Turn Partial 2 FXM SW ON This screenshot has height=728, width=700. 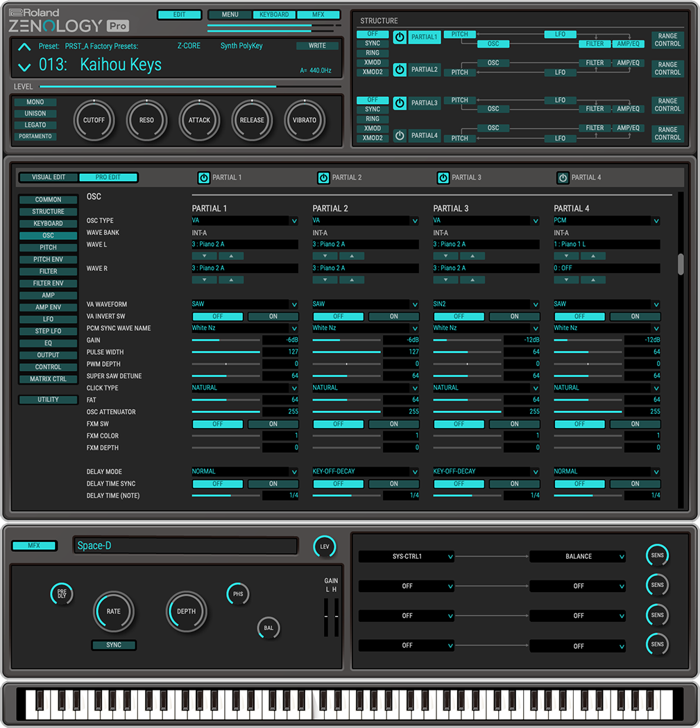(394, 424)
